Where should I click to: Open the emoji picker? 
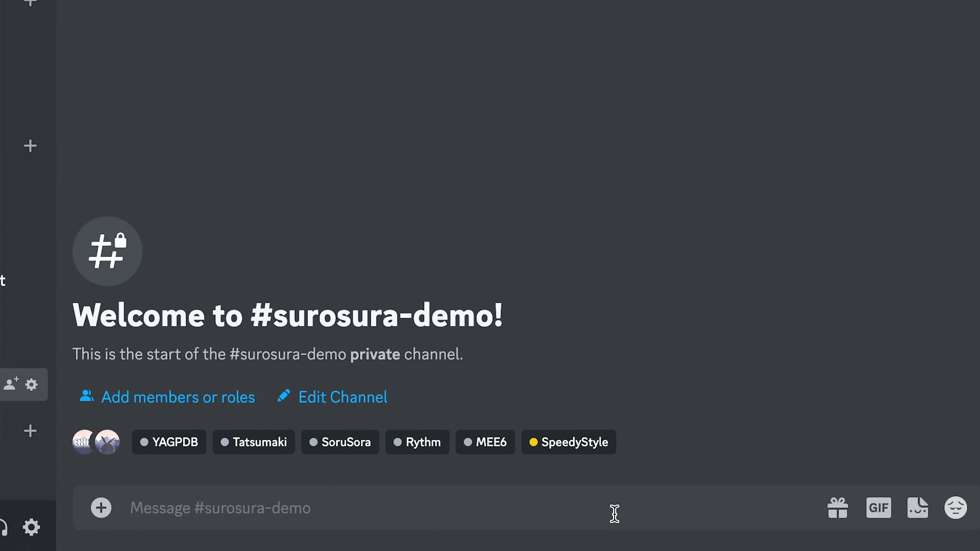point(955,508)
